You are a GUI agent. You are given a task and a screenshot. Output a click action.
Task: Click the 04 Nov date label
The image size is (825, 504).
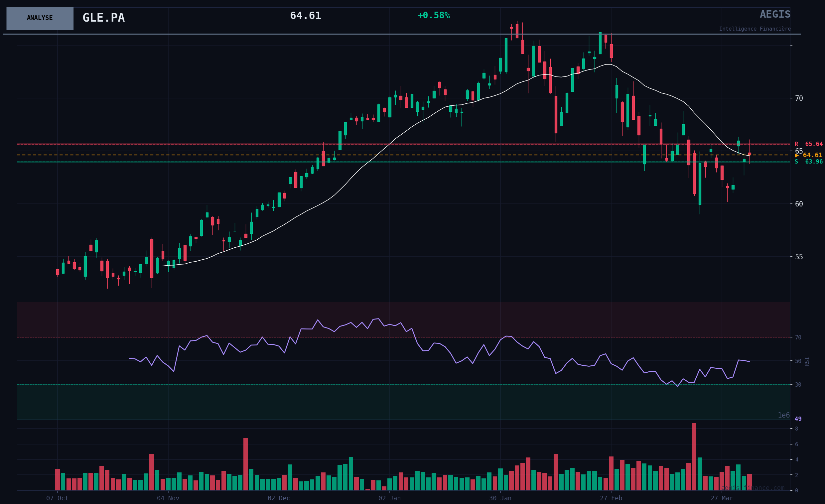(168, 498)
